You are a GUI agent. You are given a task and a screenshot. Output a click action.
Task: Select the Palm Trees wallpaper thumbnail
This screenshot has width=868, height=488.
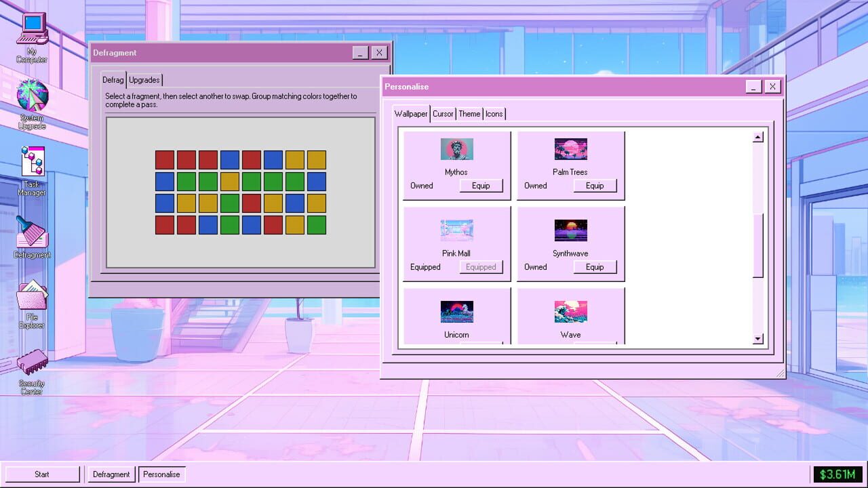pos(570,149)
